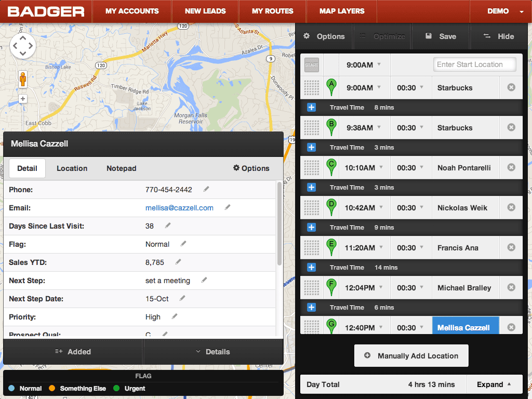This screenshot has width=532, height=399.
Task: Remove Noah Pontarelli from the route
Action: (511, 168)
